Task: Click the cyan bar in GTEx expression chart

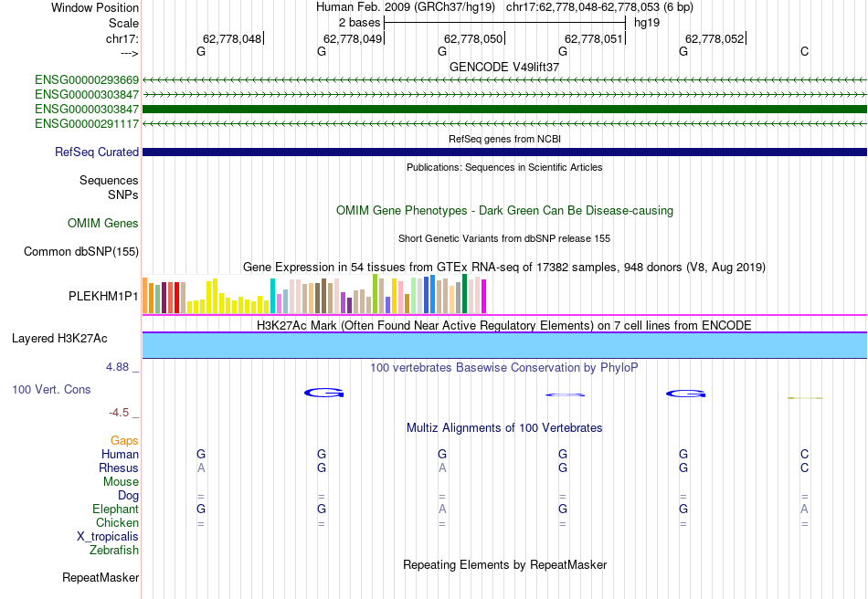Action: pos(273,296)
